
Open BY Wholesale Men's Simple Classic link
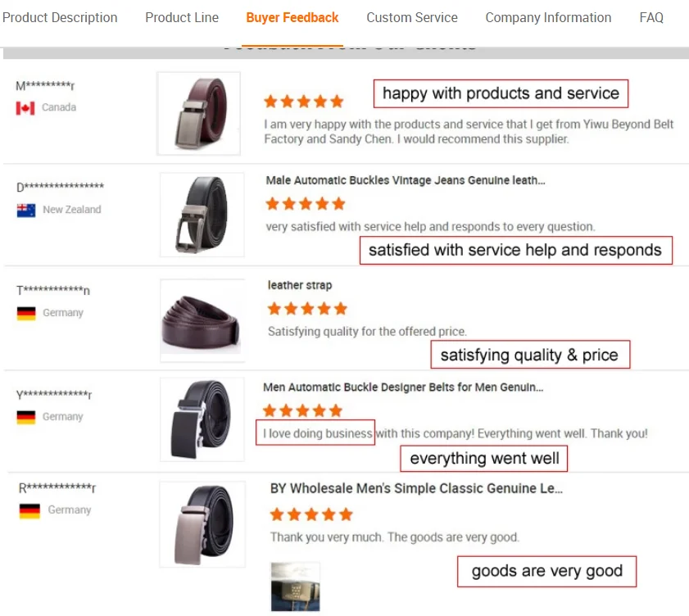point(416,488)
